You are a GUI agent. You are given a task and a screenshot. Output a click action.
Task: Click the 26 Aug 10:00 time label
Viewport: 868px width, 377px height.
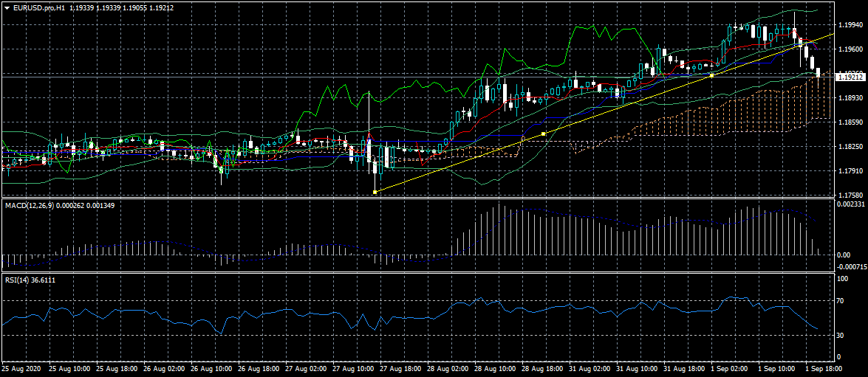tap(212, 368)
